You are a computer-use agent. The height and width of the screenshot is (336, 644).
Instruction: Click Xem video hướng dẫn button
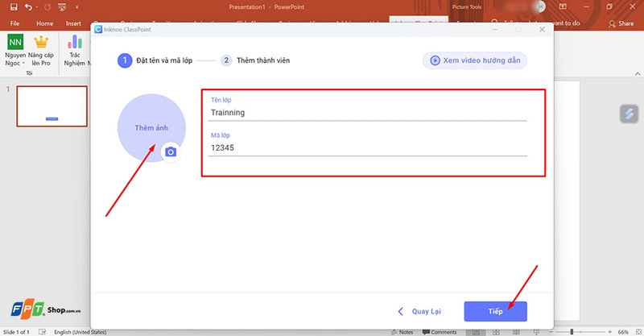tap(475, 60)
